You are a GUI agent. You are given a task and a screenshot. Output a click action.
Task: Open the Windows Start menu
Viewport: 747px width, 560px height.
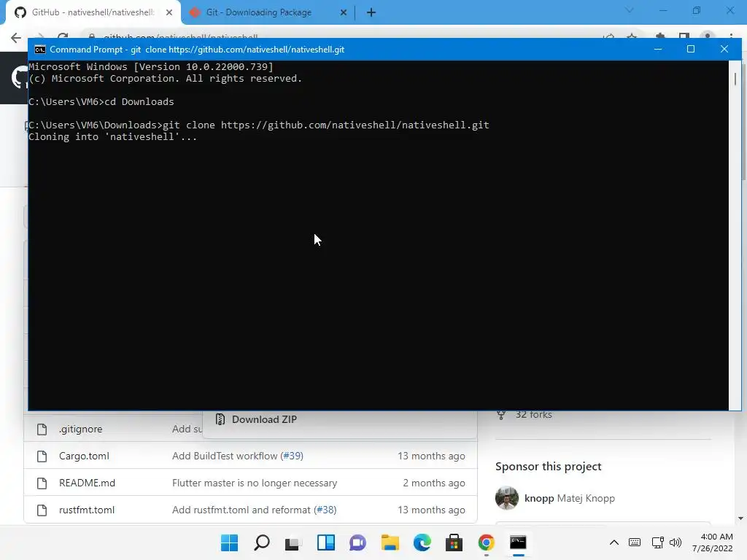coord(229,542)
